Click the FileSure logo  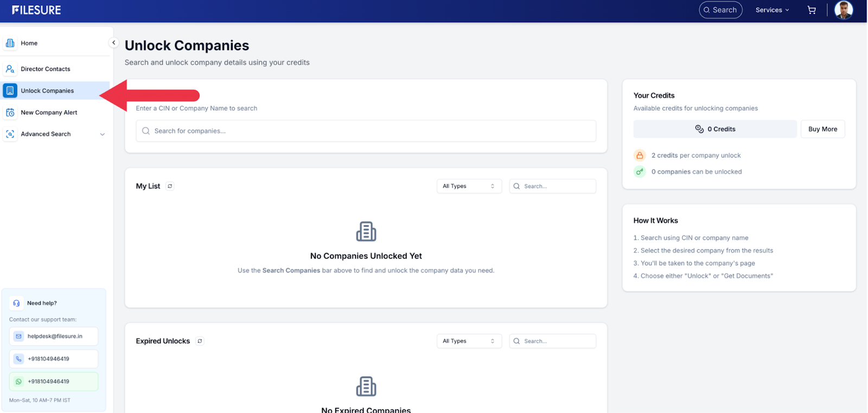[x=36, y=10]
